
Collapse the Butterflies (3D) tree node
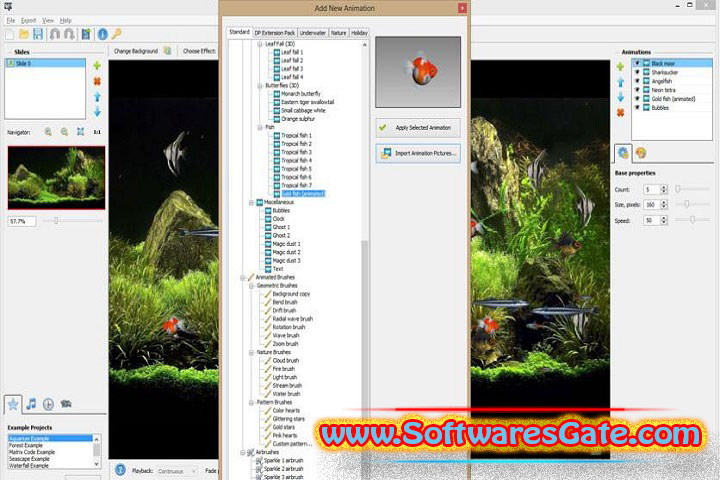coord(260,85)
